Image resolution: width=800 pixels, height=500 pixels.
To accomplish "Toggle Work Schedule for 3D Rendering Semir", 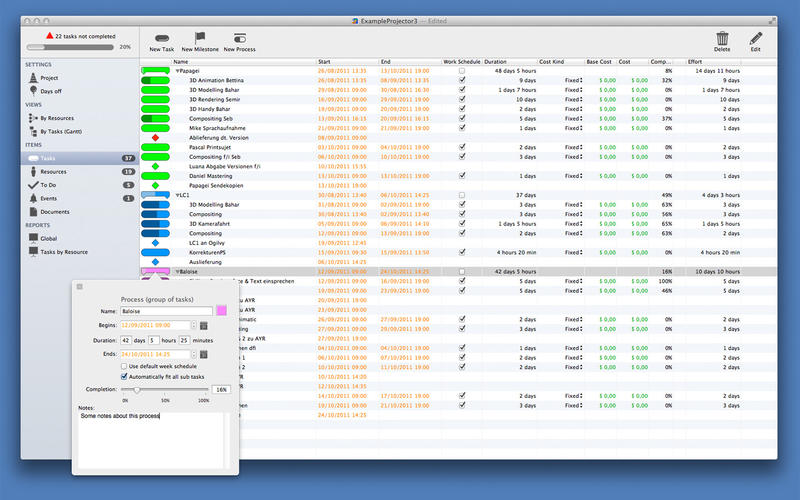I will point(462,99).
